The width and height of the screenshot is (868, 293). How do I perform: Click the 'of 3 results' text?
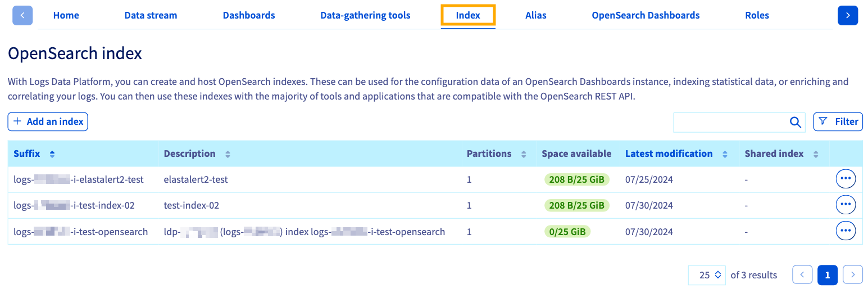point(754,275)
